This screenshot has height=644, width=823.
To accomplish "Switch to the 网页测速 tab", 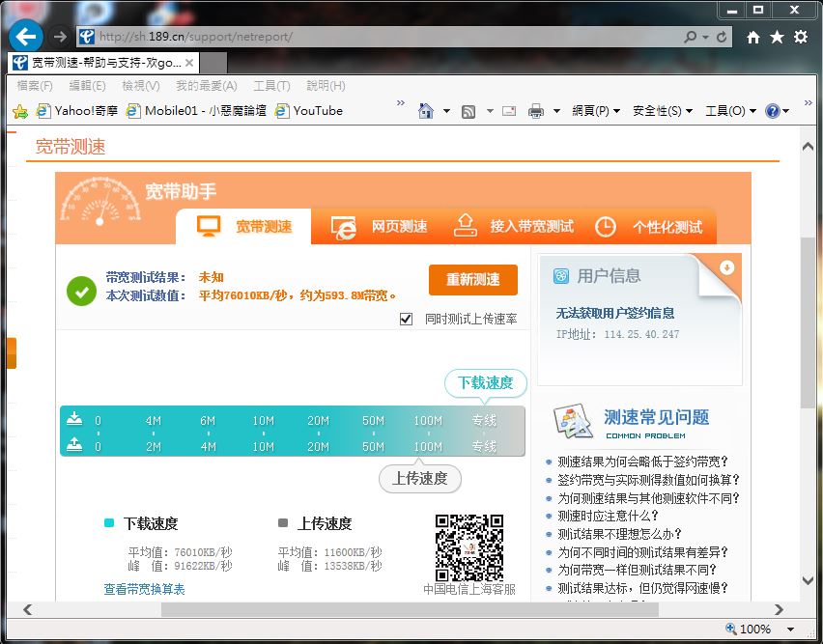I will tap(381, 226).
